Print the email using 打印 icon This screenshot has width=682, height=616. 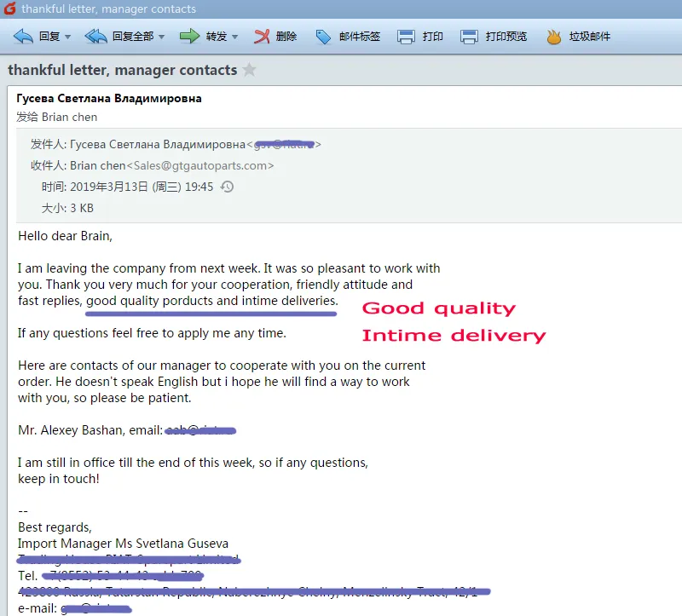pos(407,37)
